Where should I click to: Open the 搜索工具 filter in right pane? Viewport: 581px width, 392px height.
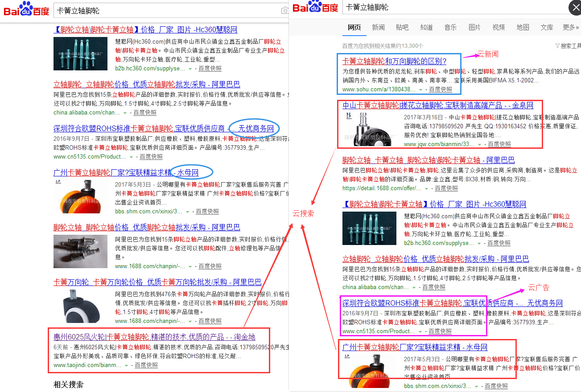tap(568, 46)
